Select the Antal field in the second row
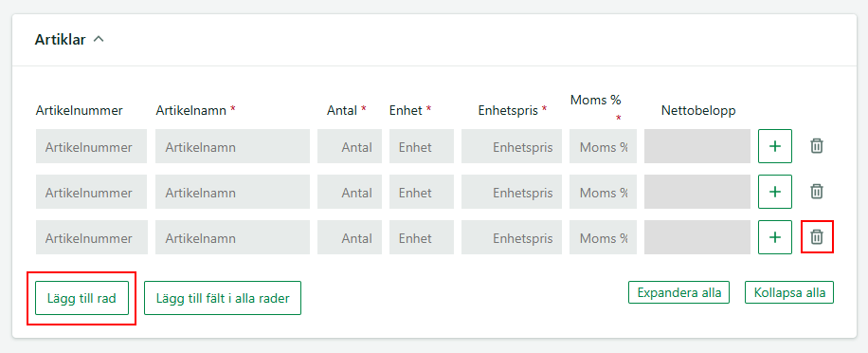This screenshot has width=868, height=353. [350, 192]
